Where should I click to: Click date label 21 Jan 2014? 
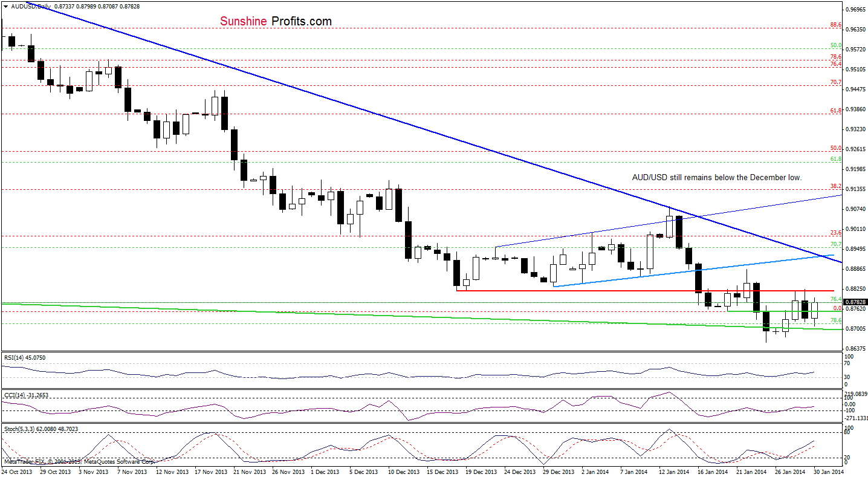(x=751, y=470)
